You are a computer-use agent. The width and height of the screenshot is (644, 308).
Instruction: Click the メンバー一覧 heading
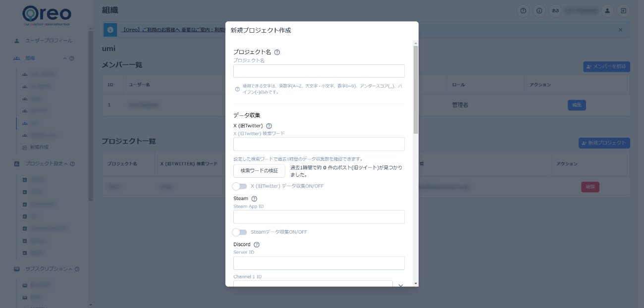122,65
